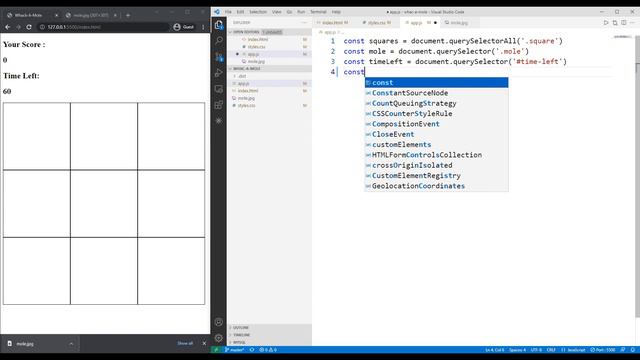
Task: Select CountQueuingStrategy in the suggestion list
Action: click(x=436, y=103)
